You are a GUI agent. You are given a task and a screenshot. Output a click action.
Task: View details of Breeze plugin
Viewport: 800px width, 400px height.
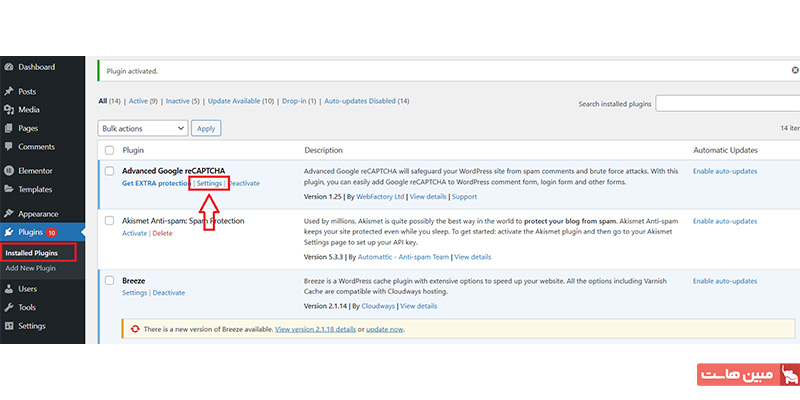418,306
